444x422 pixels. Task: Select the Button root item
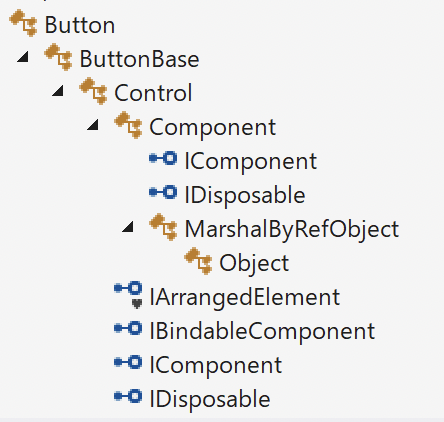(x=80, y=25)
